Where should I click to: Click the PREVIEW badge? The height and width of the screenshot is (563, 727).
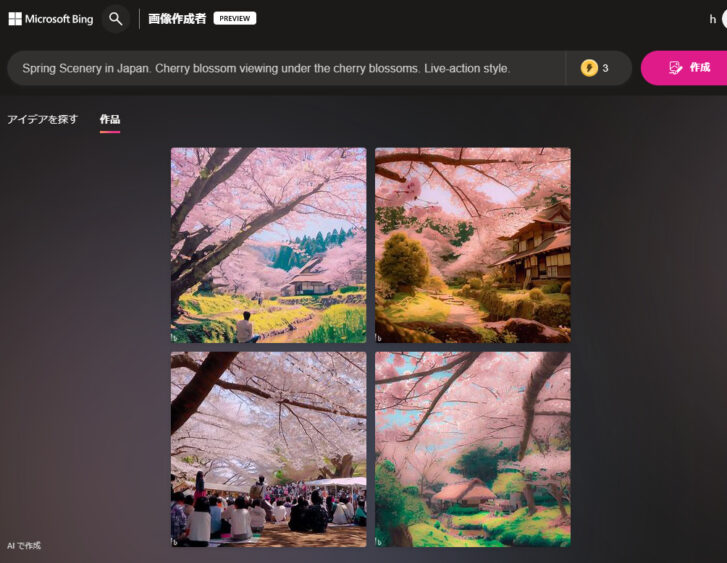(235, 19)
